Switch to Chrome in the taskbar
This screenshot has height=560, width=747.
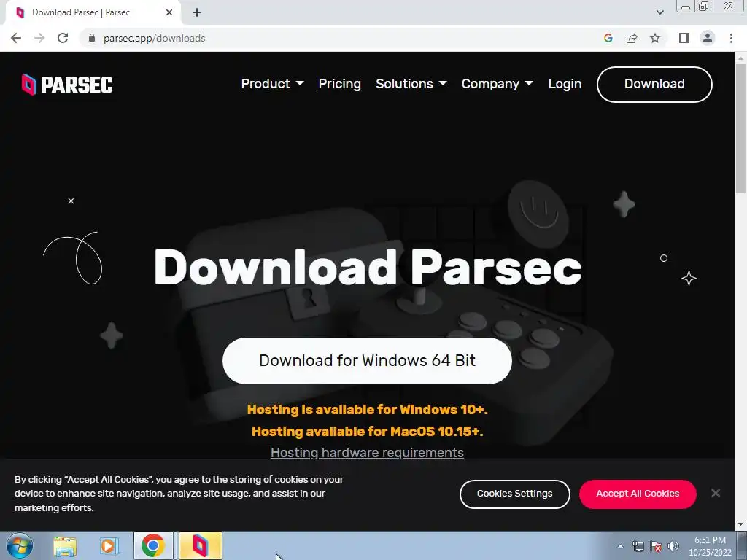[153, 545]
